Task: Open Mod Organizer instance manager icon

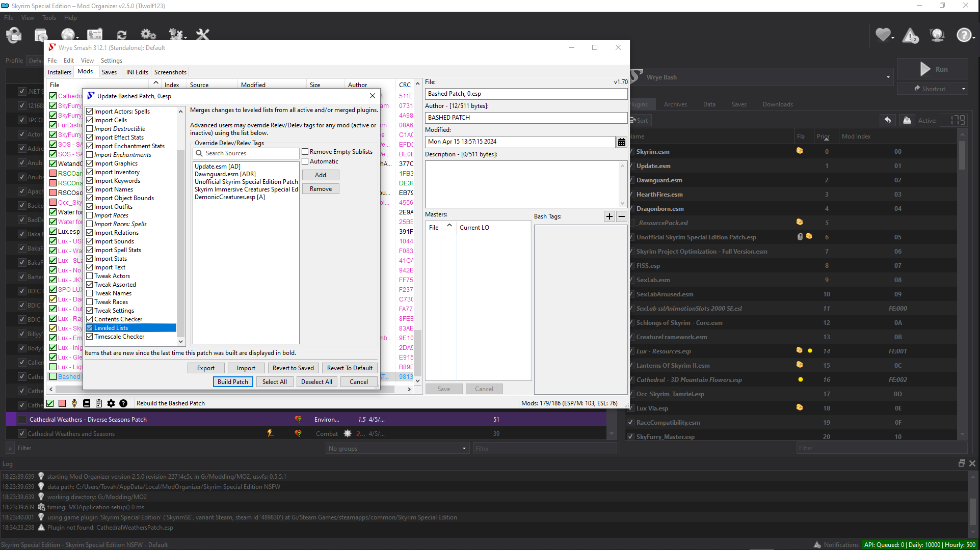Action: point(14,35)
